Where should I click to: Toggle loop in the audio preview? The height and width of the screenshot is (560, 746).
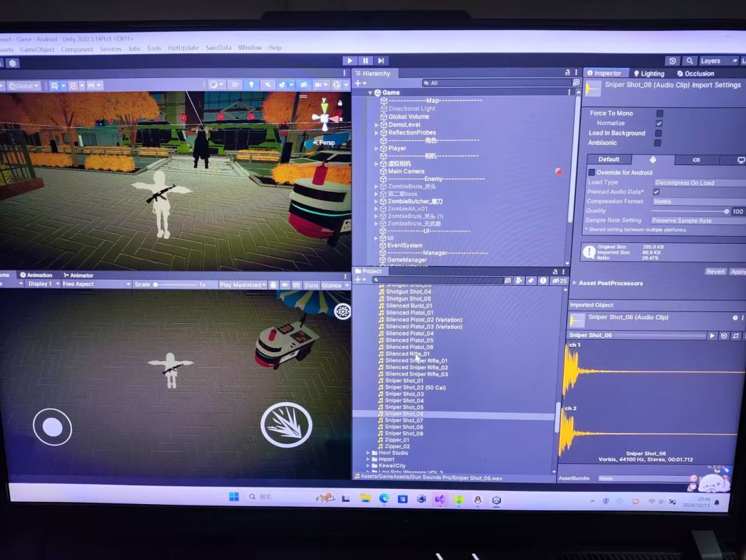(736, 336)
